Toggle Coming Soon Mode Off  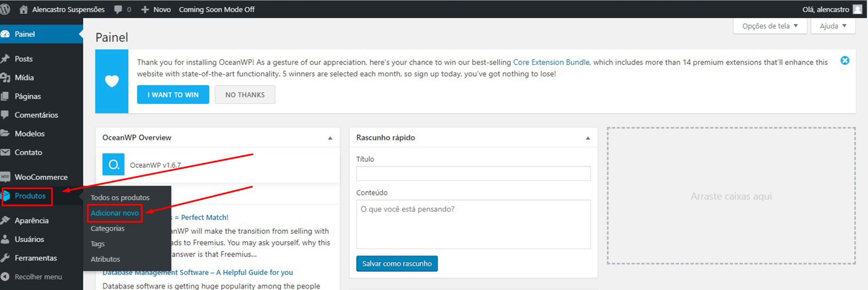[x=216, y=9]
